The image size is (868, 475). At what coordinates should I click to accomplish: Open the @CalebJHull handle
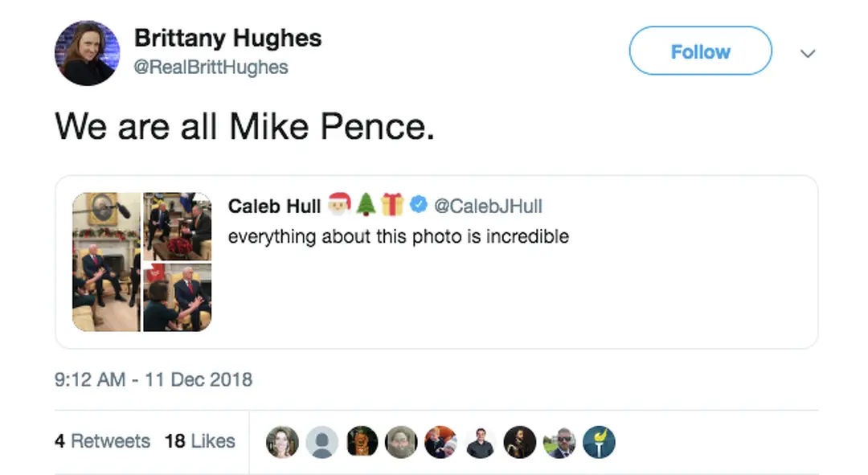click(x=488, y=207)
